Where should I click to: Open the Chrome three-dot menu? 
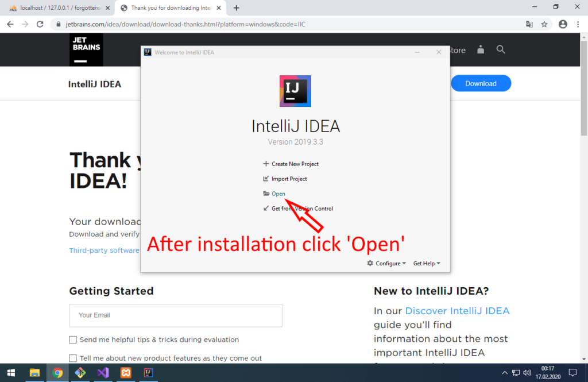578,24
